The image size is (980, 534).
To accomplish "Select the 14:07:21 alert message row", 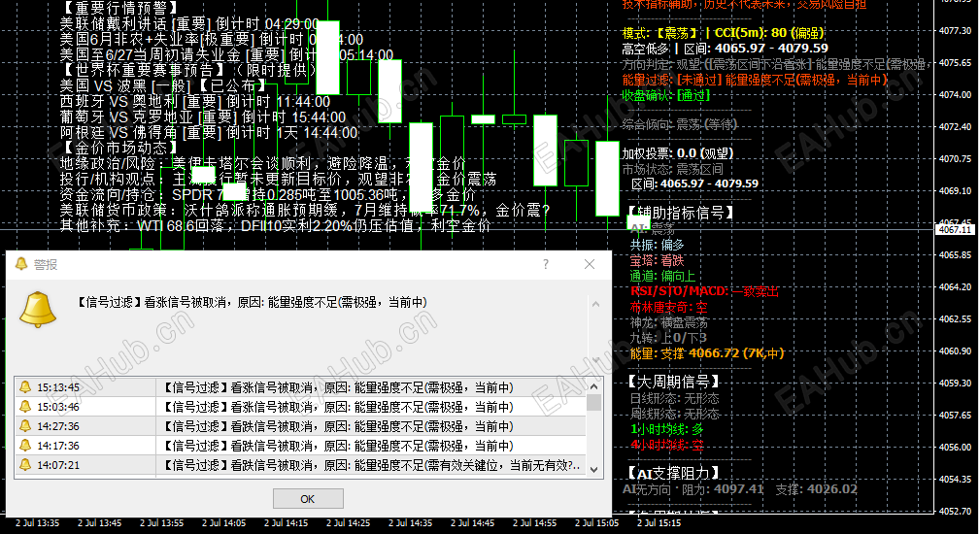I will tap(301, 465).
